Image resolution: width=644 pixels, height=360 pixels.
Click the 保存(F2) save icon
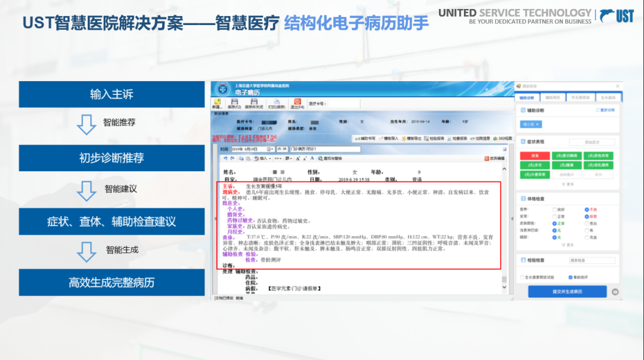tap(234, 101)
